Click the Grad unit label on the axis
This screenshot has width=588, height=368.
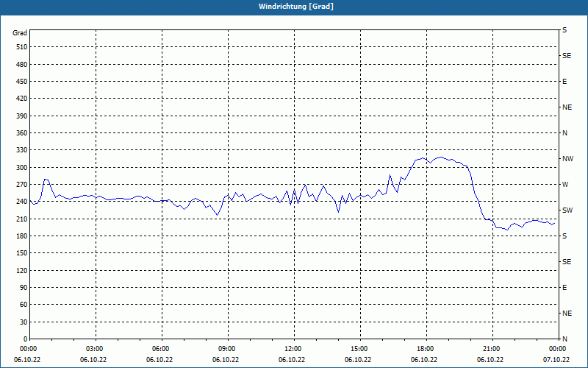[x=20, y=33]
